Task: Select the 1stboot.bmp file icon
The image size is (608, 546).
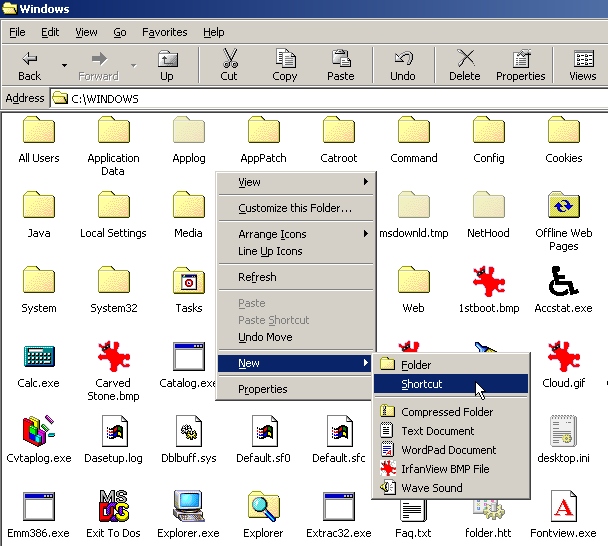Action: click(x=489, y=280)
